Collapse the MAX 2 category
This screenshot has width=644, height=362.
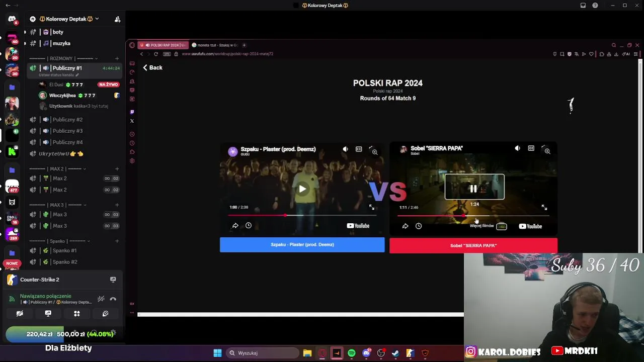point(57,169)
